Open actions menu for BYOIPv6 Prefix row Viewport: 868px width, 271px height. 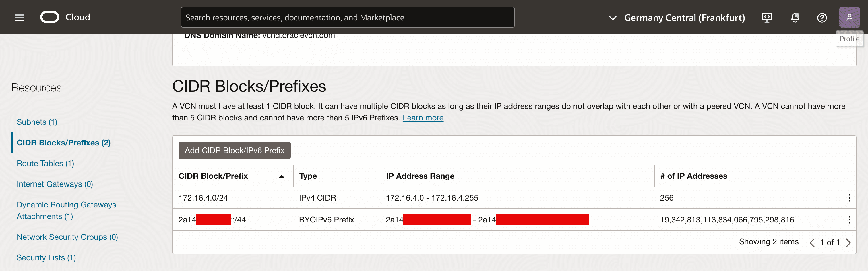pyautogui.click(x=849, y=220)
